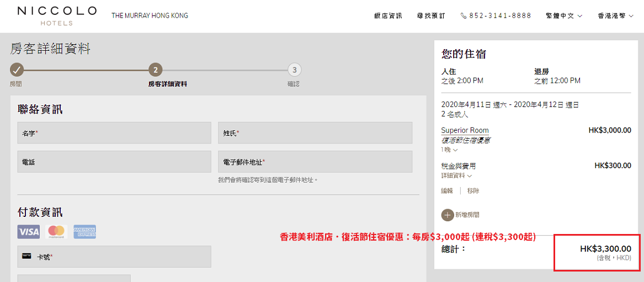Focus the 卡號 card number field
The height and width of the screenshot is (282, 644).
pyautogui.click(x=114, y=257)
